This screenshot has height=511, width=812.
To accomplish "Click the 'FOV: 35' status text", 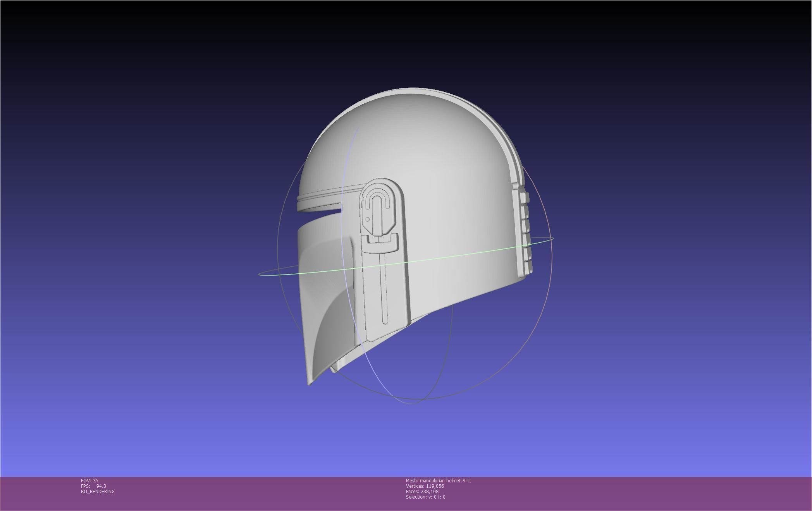I will [x=89, y=480].
